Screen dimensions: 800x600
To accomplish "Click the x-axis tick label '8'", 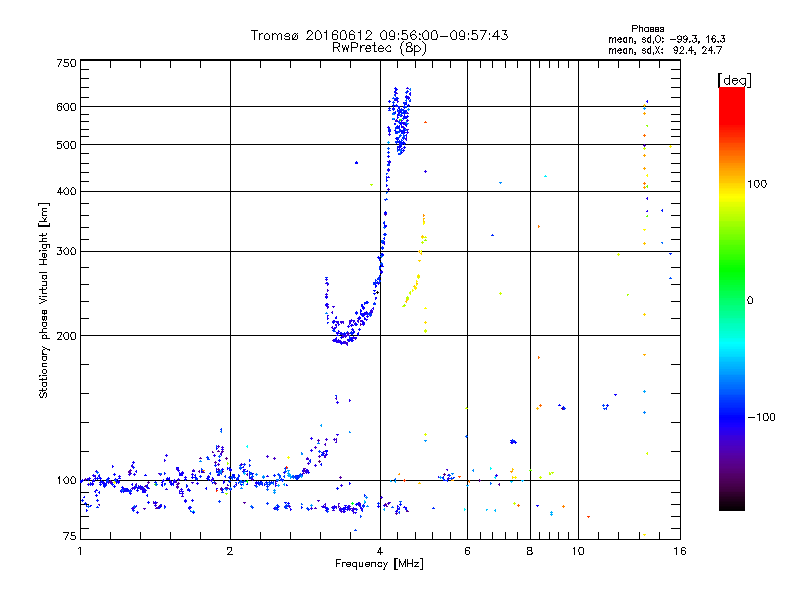I will click(530, 551).
